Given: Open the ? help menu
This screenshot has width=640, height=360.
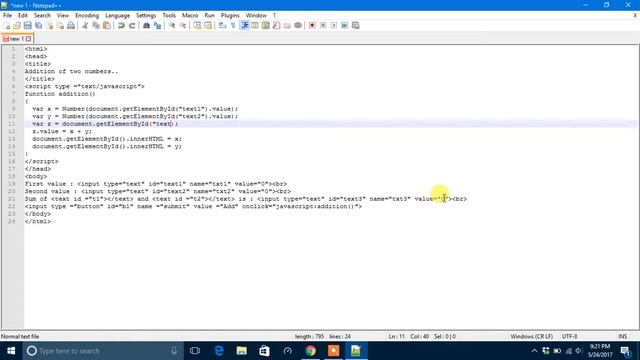Looking at the screenshot, I should [274, 16].
